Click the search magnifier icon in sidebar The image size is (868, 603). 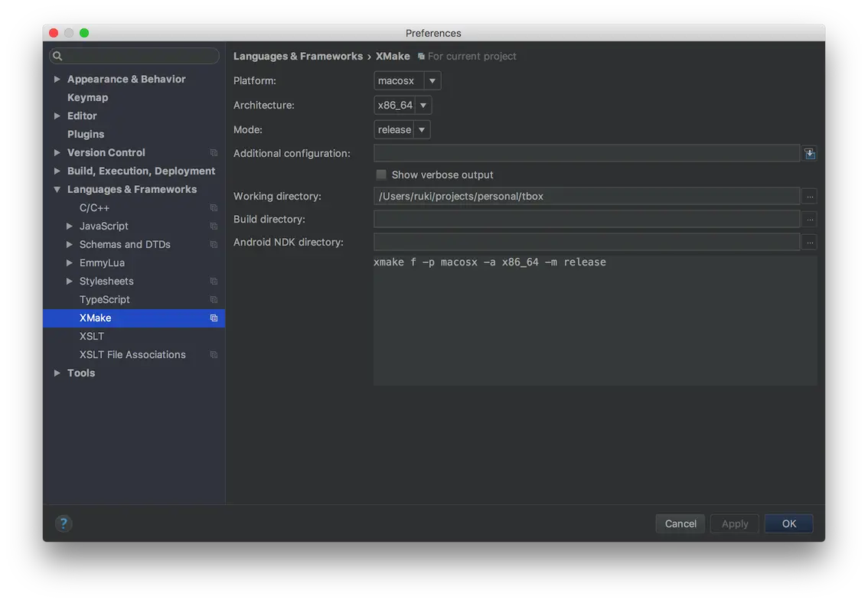click(x=57, y=56)
